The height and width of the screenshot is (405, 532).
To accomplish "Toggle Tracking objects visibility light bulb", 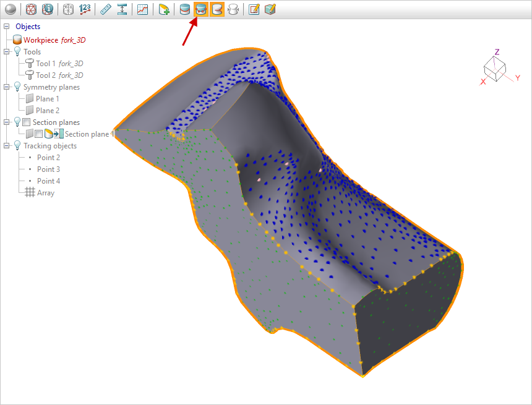I will (x=17, y=146).
